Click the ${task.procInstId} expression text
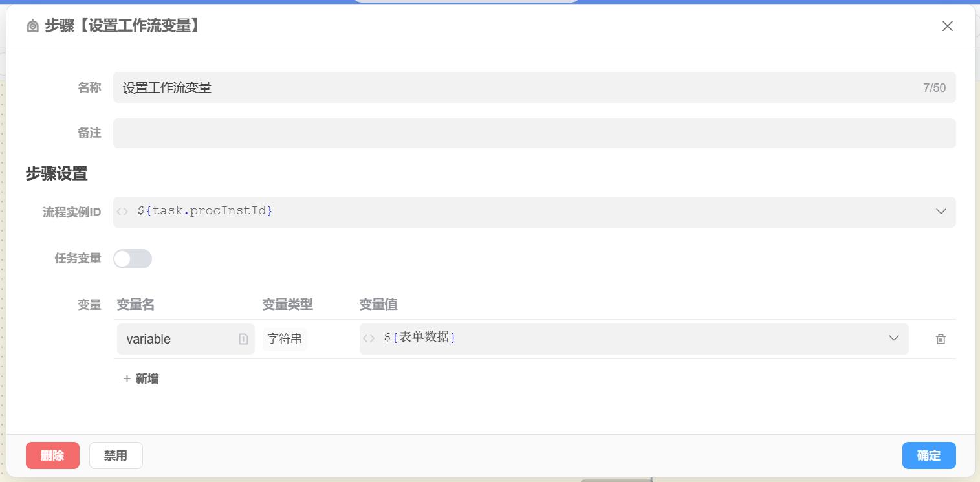Viewport: 980px width, 482px height. pos(205,212)
